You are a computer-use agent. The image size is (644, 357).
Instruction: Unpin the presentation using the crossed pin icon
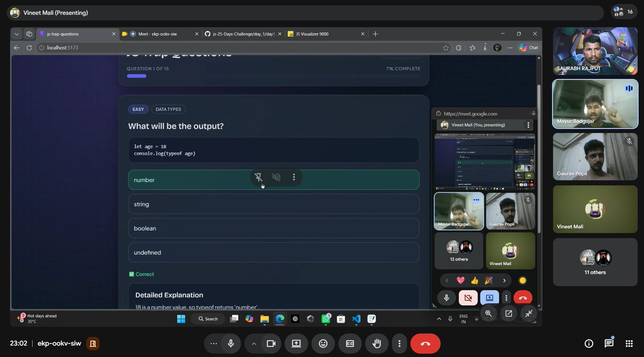pyautogui.click(x=259, y=177)
